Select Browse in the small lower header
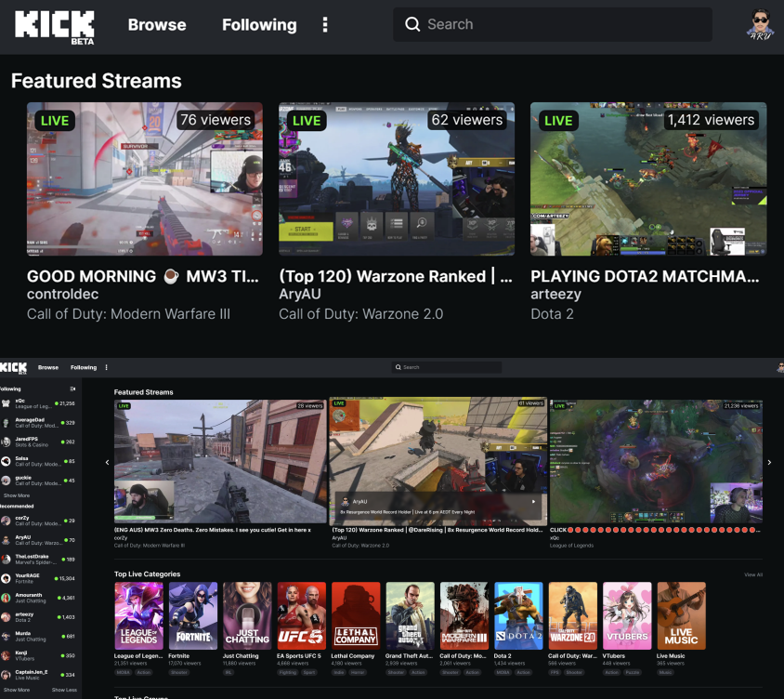The image size is (784, 699). point(48,367)
